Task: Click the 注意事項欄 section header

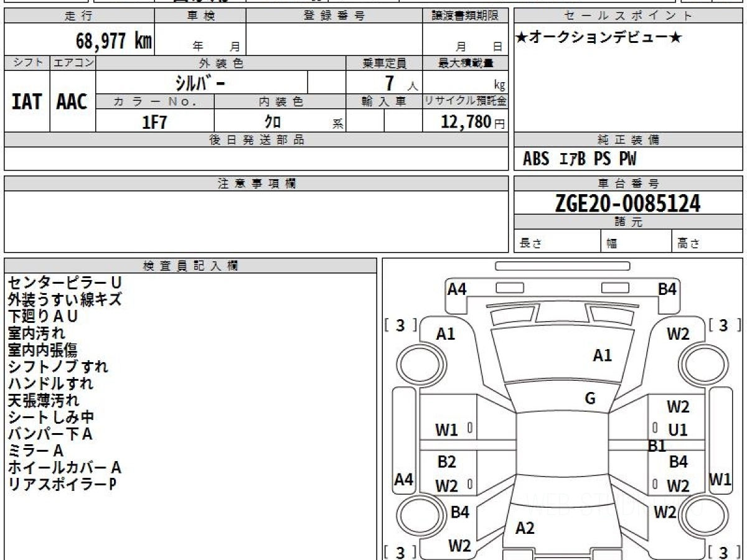Action: click(256, 184)
